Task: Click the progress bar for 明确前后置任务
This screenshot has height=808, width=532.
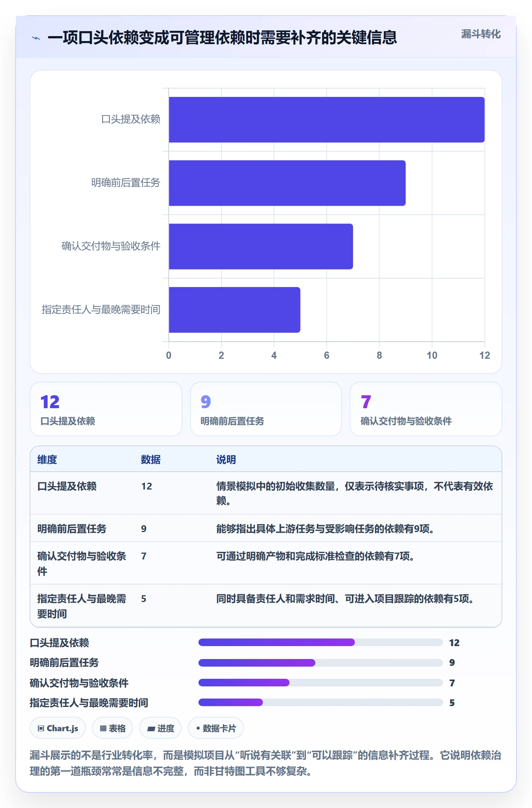Action: pyautogui.click(x=321, y=663)
